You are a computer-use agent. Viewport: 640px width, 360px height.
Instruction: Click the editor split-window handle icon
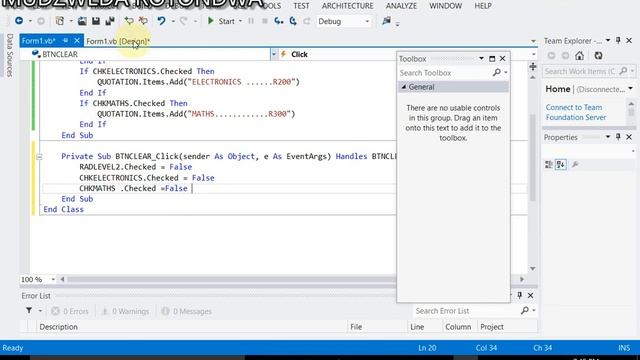point(533,67)
